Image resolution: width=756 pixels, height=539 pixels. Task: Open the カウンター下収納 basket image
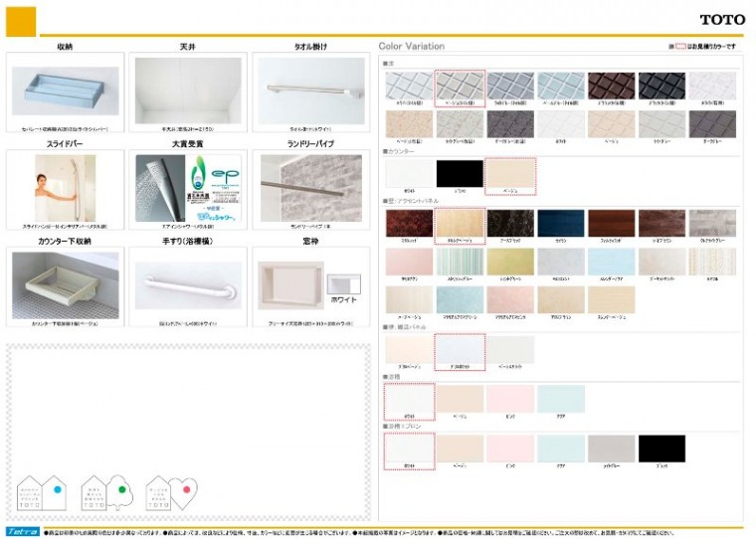pyautogui.click(x=65, y=285)
